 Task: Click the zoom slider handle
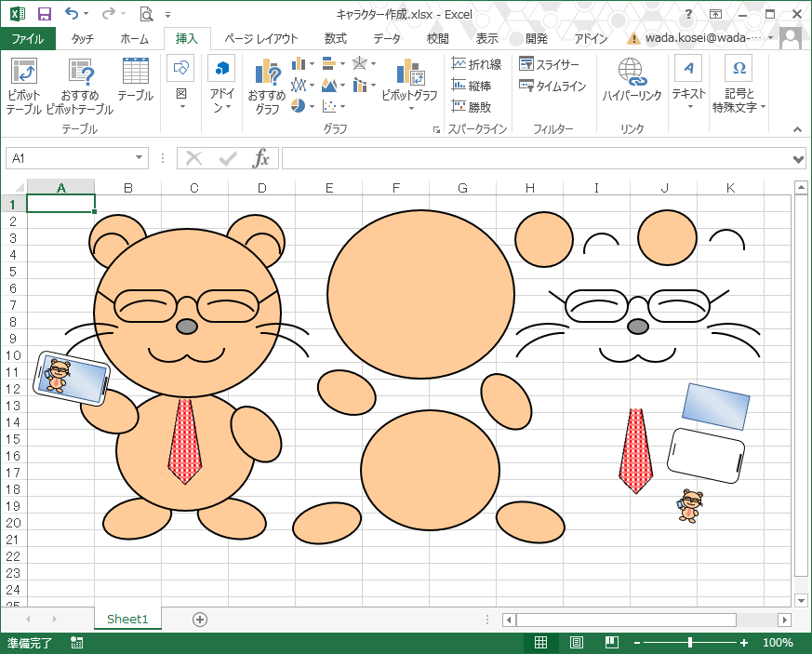(x=689, y=643)
